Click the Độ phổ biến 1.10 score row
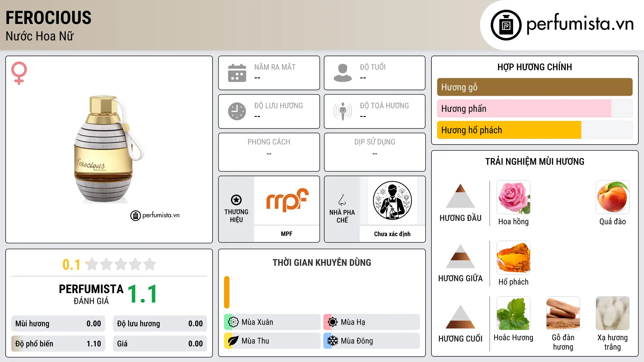This screenshot has height=362, width=644. tap(58, 344)
